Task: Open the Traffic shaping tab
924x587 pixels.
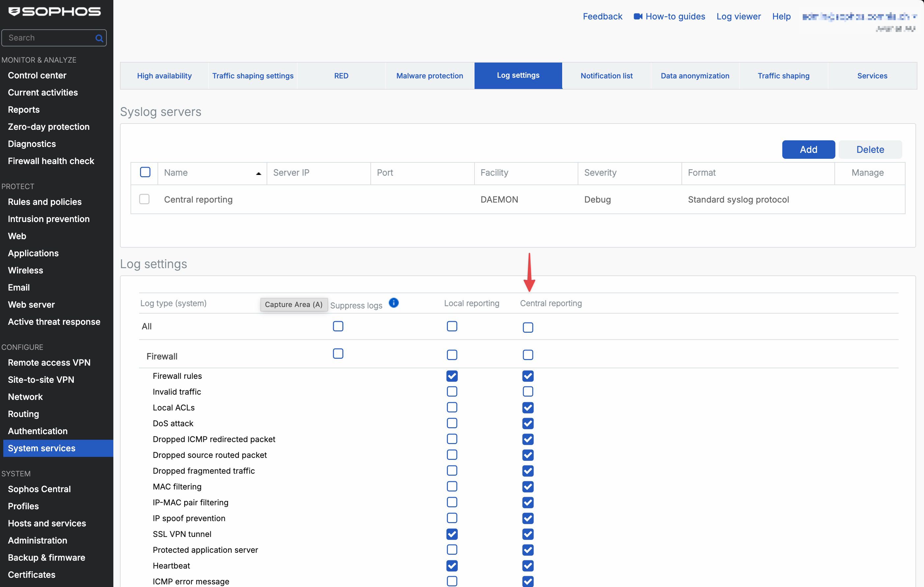Action: click(783, 75)
